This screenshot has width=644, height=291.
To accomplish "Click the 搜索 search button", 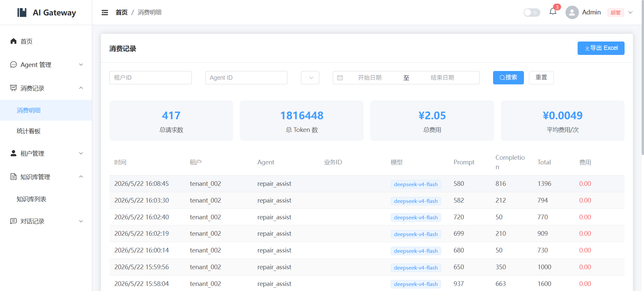I will tap(508, 78).
